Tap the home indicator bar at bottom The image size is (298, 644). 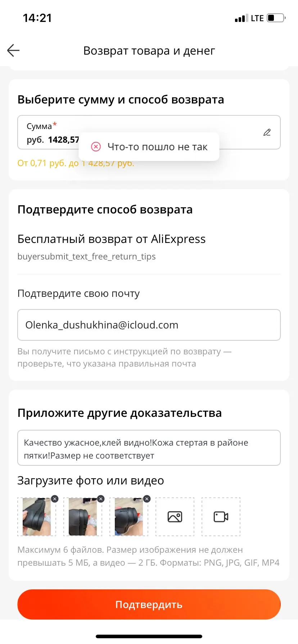[x=149, y=636]
